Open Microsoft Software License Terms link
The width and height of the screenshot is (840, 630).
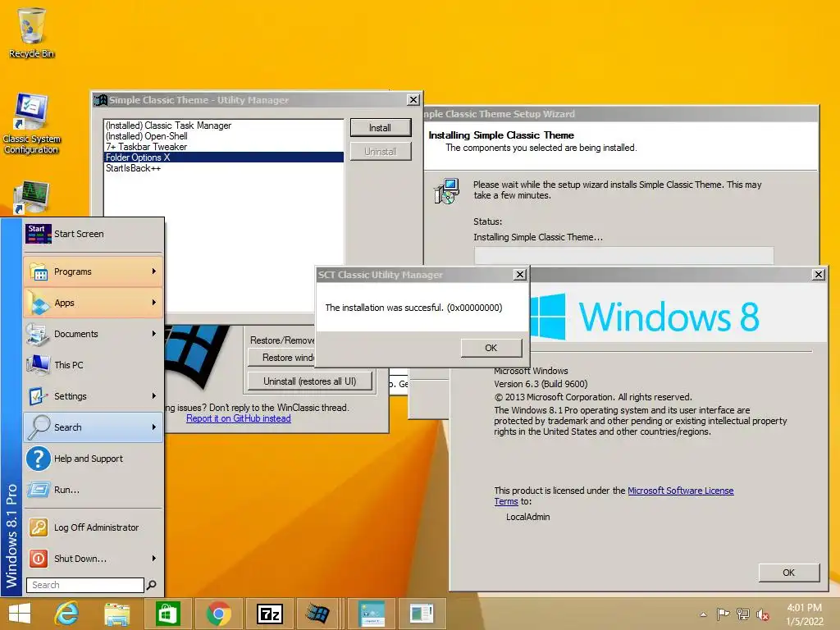coord(680,491)
